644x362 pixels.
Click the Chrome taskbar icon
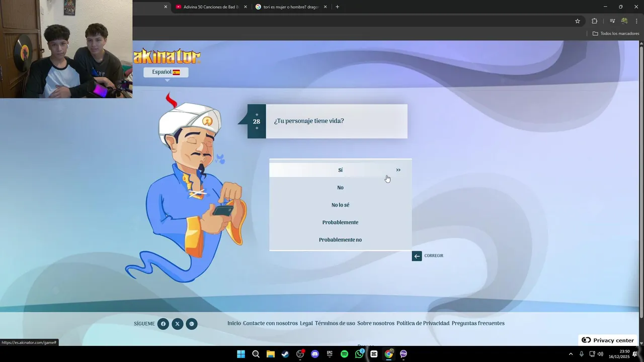tap(388, 354)
